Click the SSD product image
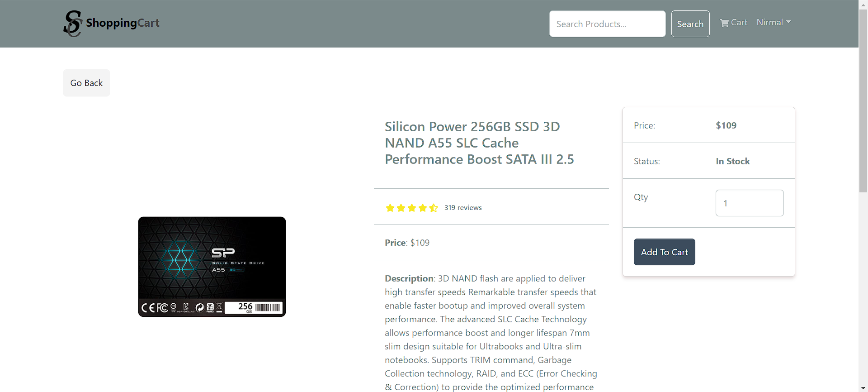The image size is (868, 392). point(212,267)
